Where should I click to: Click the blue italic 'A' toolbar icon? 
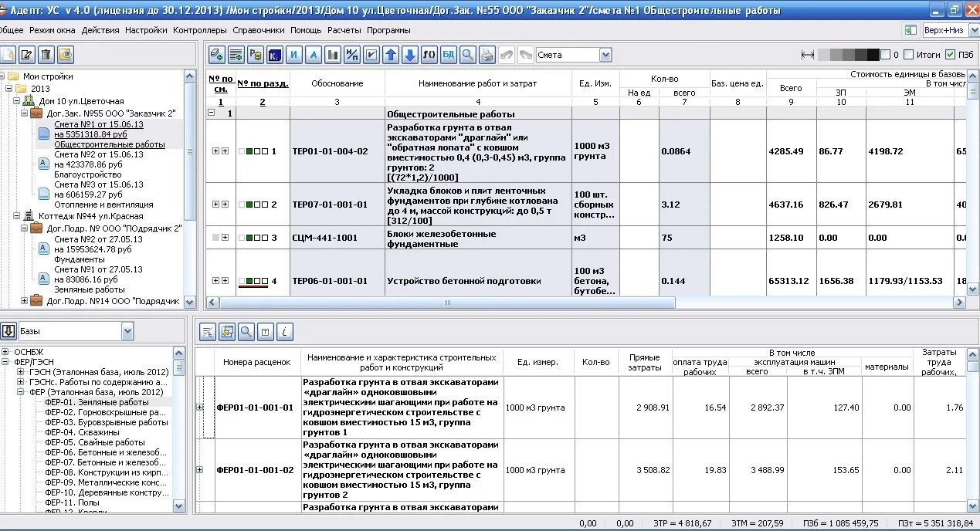click(314, 55)
